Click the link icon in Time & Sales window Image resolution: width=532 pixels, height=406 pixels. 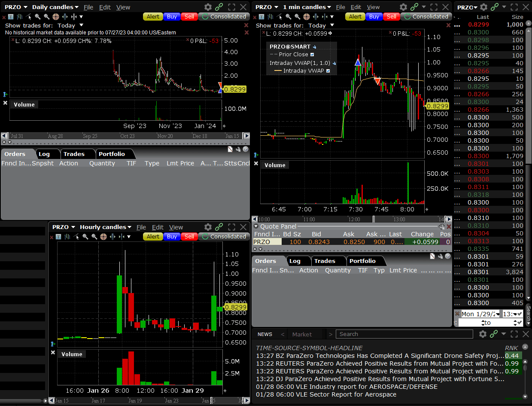pos(495,7)
